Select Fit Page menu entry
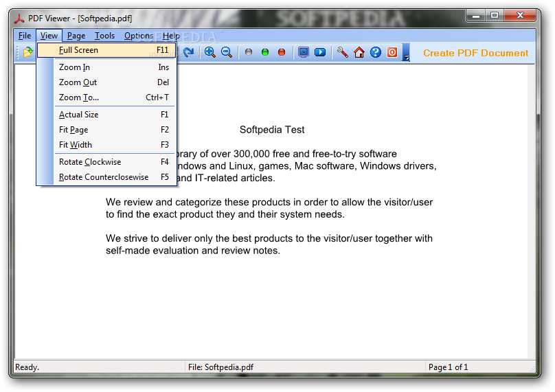The height and width of the screenshot is (392, 555). [x=106, y=130]
